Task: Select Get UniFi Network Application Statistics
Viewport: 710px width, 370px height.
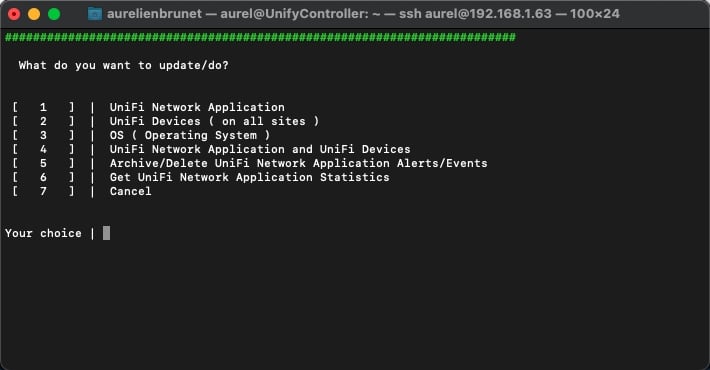Action: [x=249, y=178]
